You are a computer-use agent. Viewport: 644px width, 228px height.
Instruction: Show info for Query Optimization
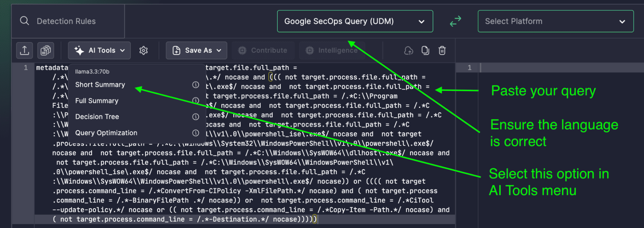tap(196, 133)
